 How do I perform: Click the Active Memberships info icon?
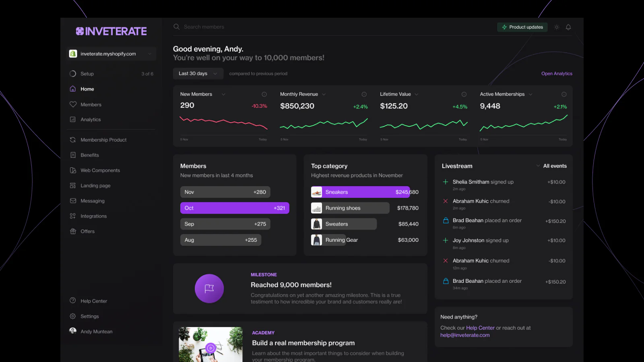click(564, 94)
